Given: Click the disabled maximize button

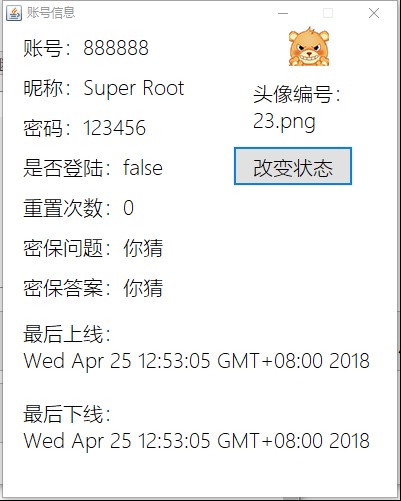Looking at the screenshot, I should click(x=328, y=13).
